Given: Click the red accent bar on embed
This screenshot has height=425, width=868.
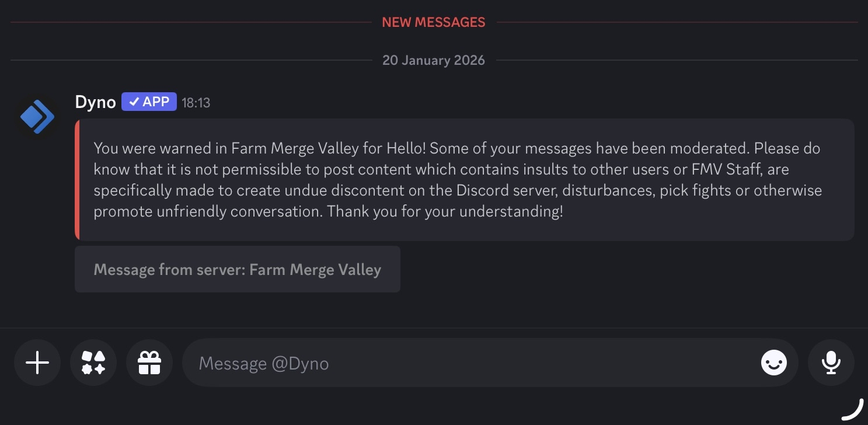Looking at the screenshot, I should coord(77,180).
